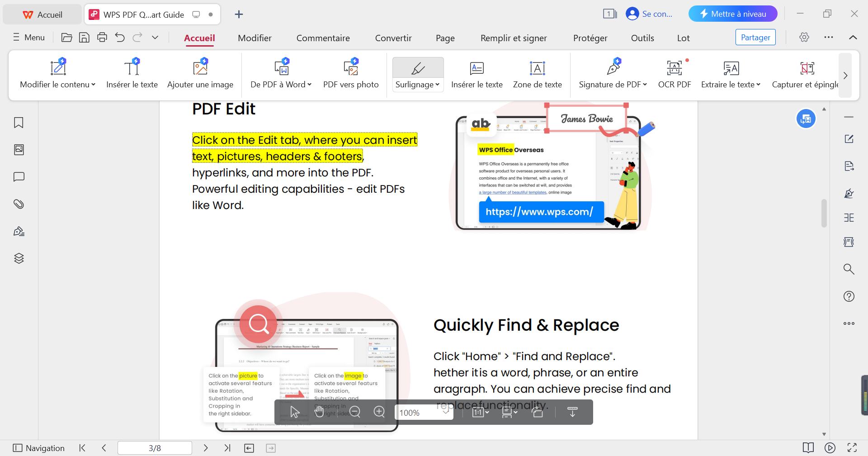Toggle the Navigation pane

[x=39, y=448]
